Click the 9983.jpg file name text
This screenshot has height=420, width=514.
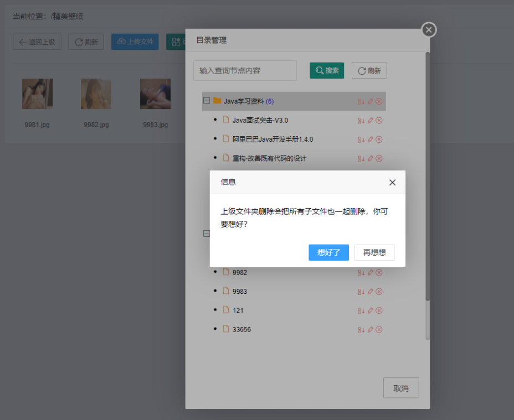click(156, 125)
